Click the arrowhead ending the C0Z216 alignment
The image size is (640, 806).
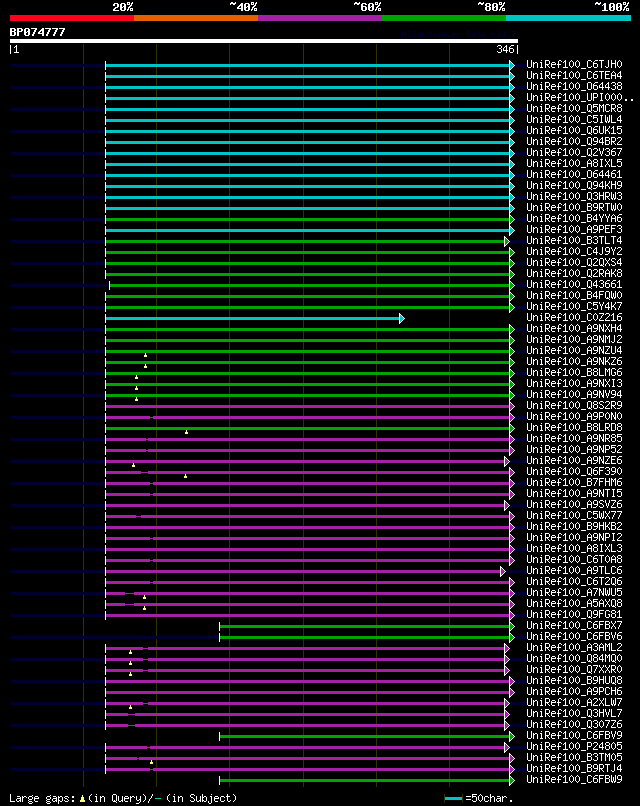[402, 319]
